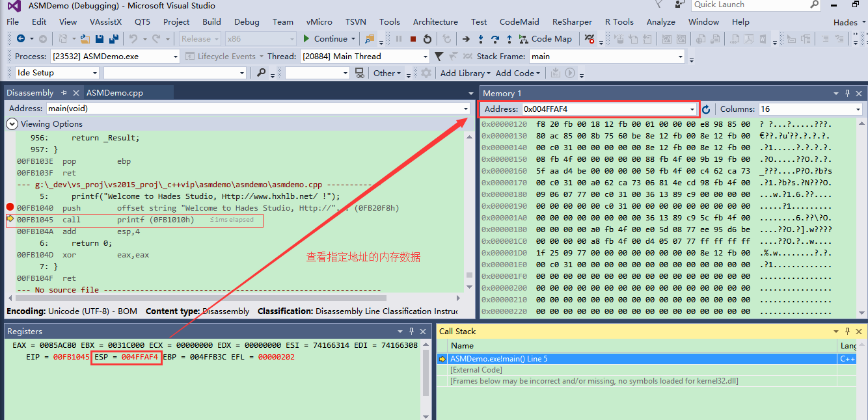
Task: Click the refresh icon beside Memory address
Action: 706,109
